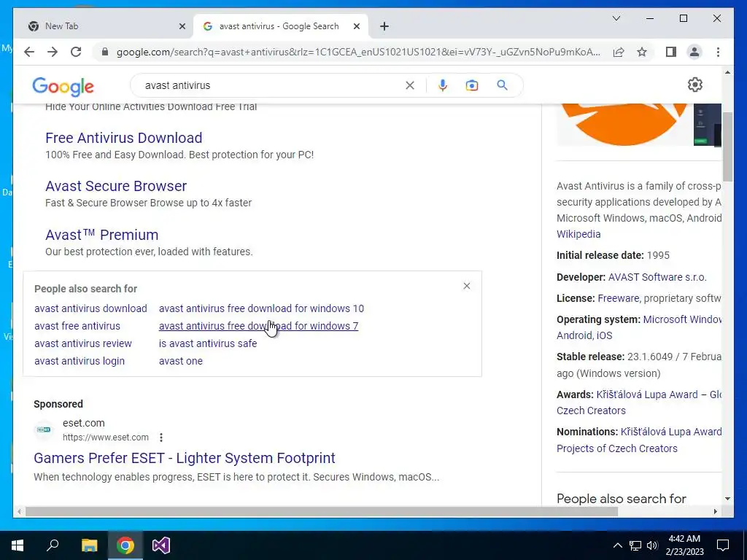Screen dimensions: 747x560
Task: Open the AVAST Software s.r.o. developer link
Action: pyautogui.click(x=657, y=277)
